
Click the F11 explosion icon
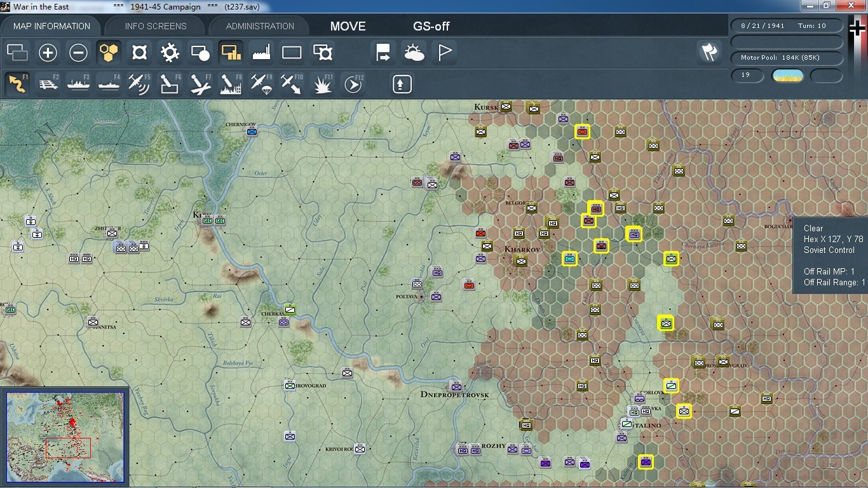point(323,83)
